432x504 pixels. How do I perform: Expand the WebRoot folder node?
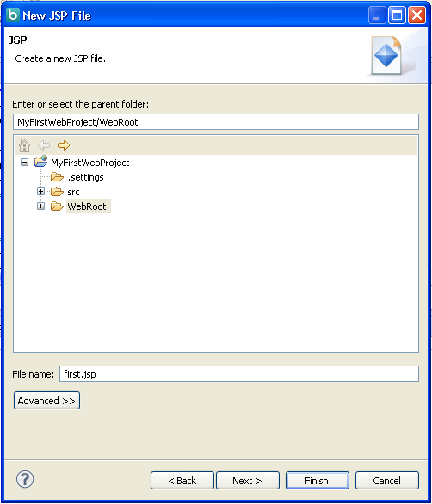(40, 206)
